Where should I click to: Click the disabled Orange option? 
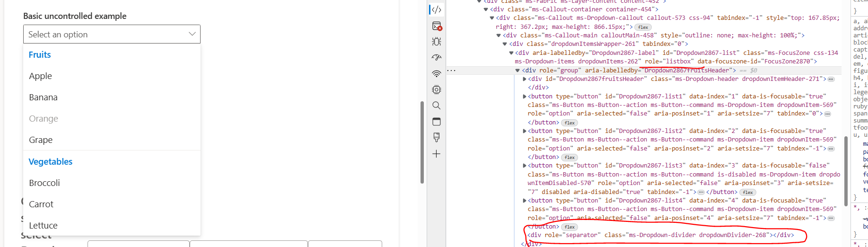coord(112,118)
